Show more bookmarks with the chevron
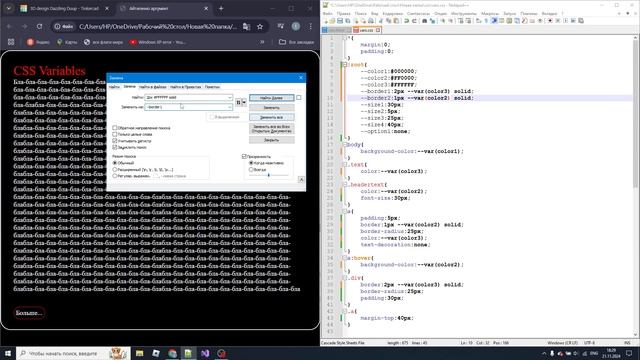The height and width of the screenshot is (360, 640). 262,42
